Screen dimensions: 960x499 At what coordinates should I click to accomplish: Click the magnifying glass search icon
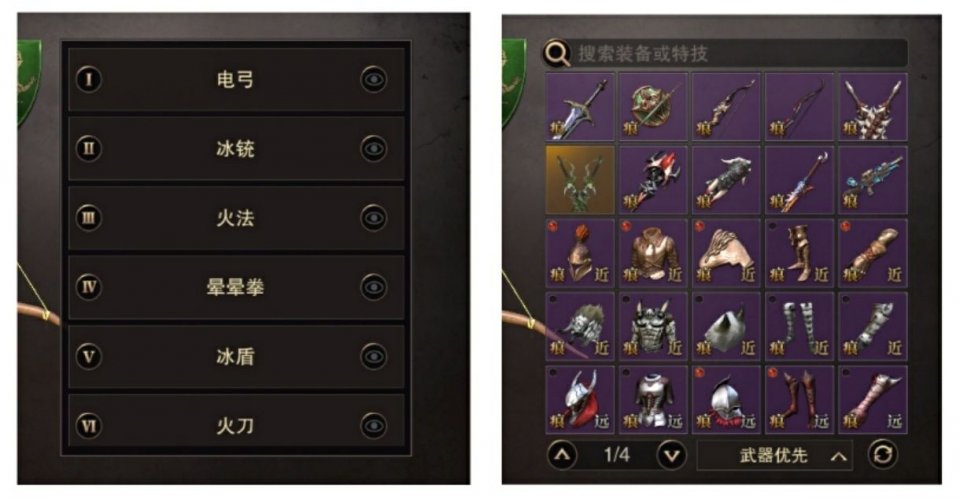pyautogui.click(x=557, y=53)
